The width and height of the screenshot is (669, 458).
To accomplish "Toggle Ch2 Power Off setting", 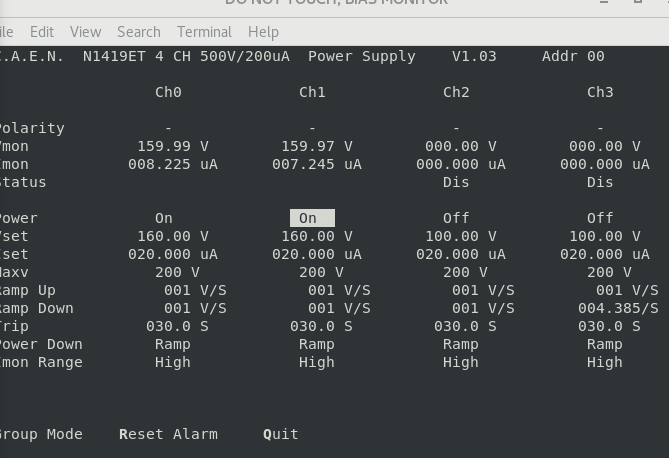I will [456, 218].
